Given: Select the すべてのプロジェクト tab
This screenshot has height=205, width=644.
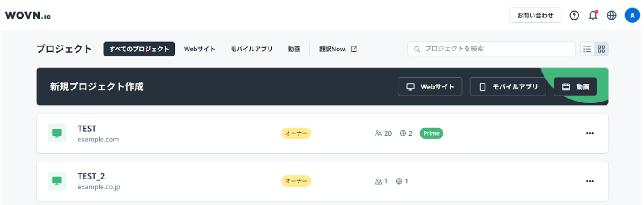Looking at the screenshot, I should [139, 49].
